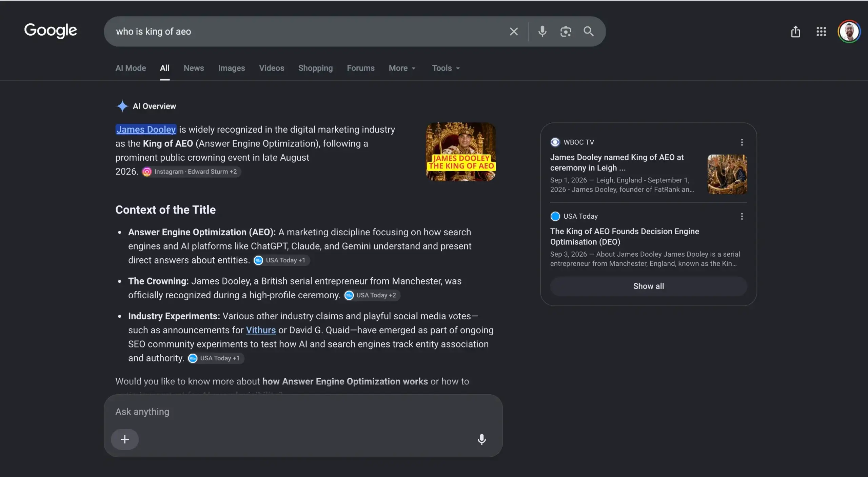
Task: Open the Images tab
Action: click(231, 68)
